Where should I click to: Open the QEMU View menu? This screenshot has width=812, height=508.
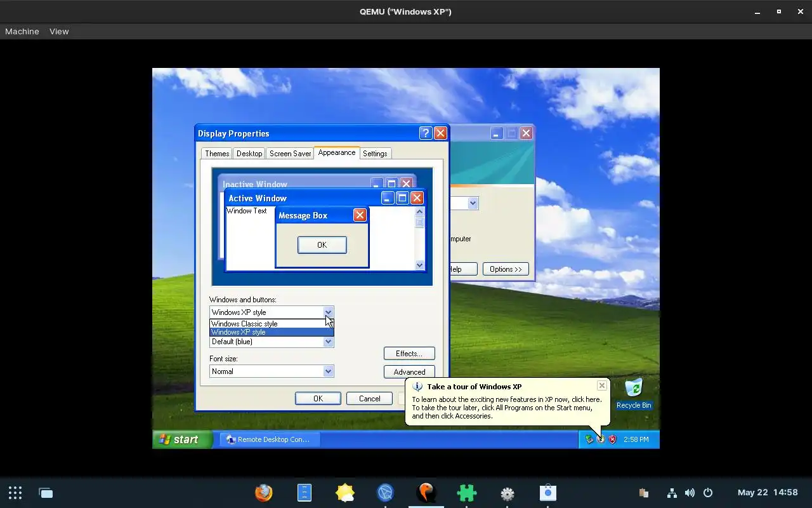59,31
